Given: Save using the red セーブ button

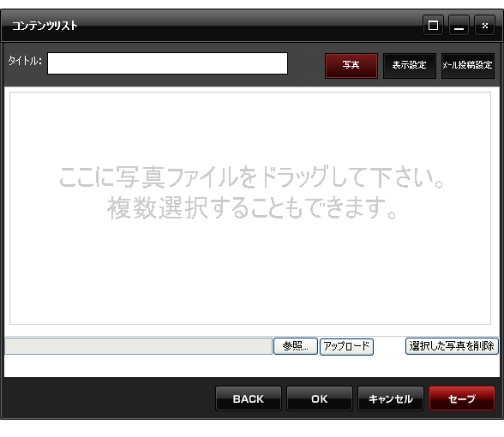Looking at the screenshot, I should pos(462,398).
